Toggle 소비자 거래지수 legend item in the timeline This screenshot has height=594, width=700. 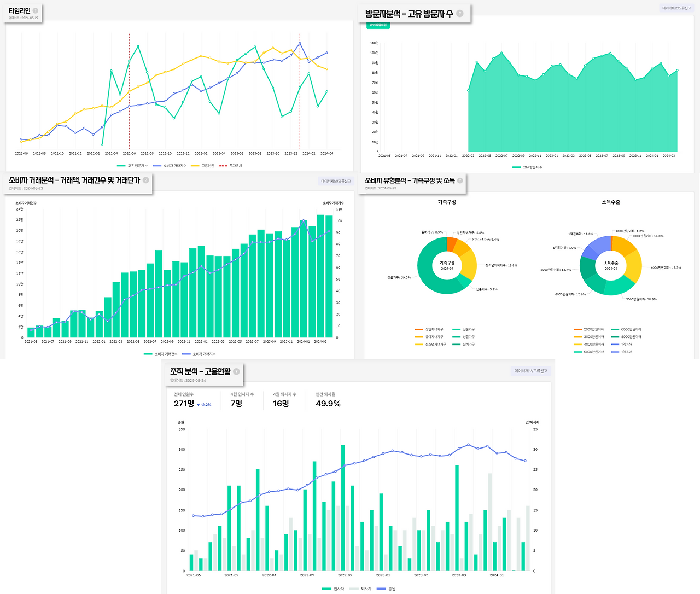tap(170, 166)
